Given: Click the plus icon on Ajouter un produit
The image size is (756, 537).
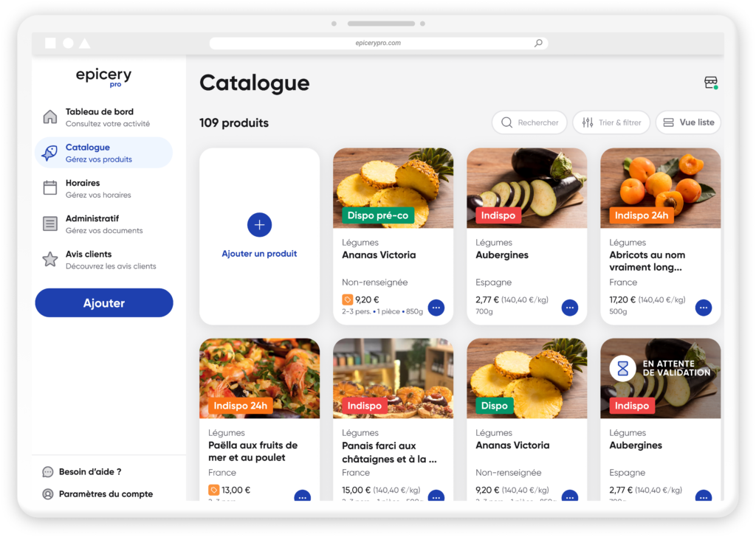Looking at the screenshot, I should tap(259, 225).
